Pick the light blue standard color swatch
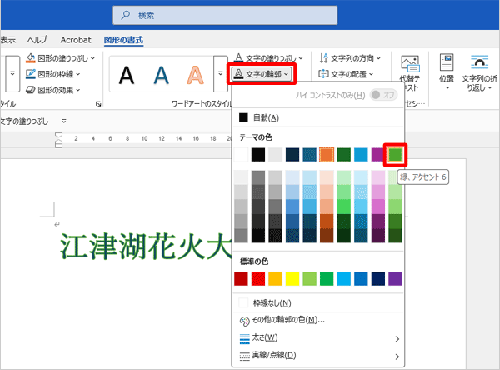The image size is (500, 370). pyautogui.click(x=344, y=279)
